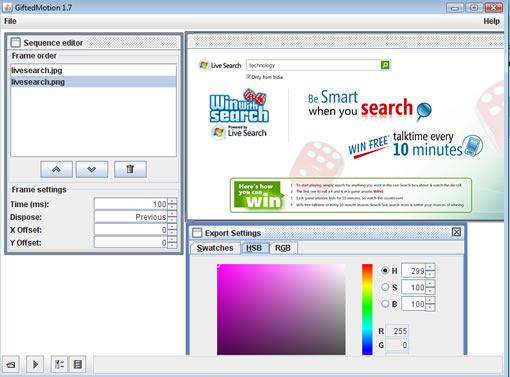This screenshot has height=377, width=510.
Task: Click the vertical hue color slider
Action: (367, 309)
